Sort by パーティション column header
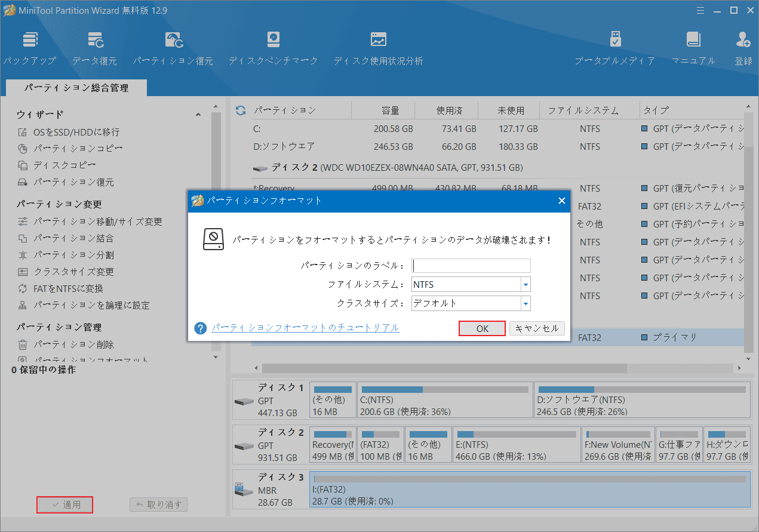This screenshot has height=532, width=759. pyautogui.click(x=285, y=110)
